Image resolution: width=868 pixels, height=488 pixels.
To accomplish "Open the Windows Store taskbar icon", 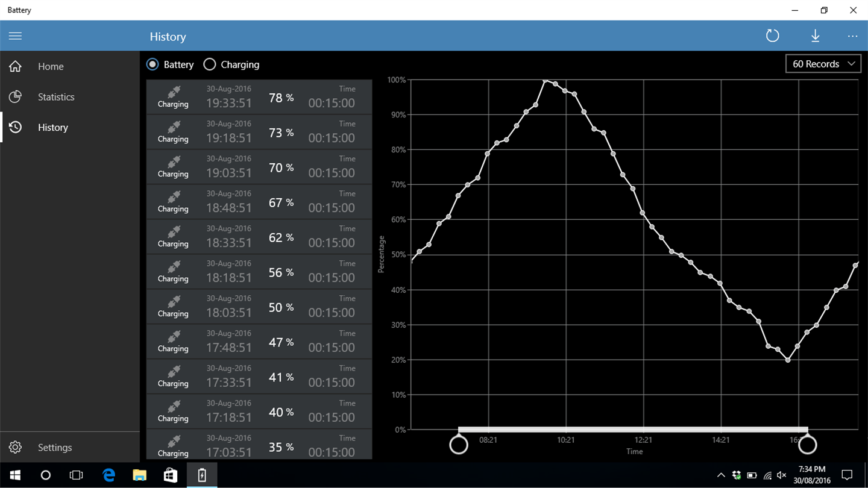I will click(x=171, y=475).
